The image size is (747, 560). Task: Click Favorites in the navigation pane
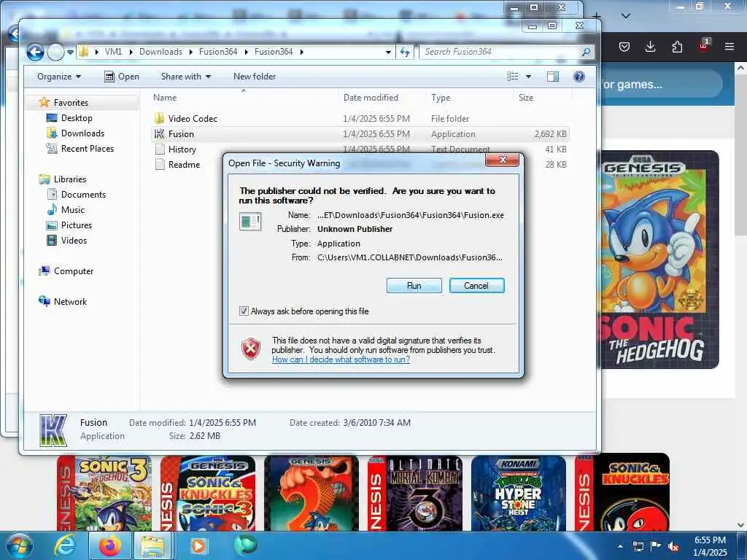pyautogui.click(x=71, y=102)
